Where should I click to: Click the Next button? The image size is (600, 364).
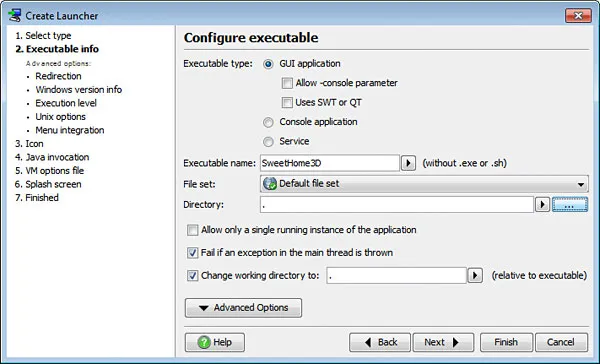(x=443, y=342)
